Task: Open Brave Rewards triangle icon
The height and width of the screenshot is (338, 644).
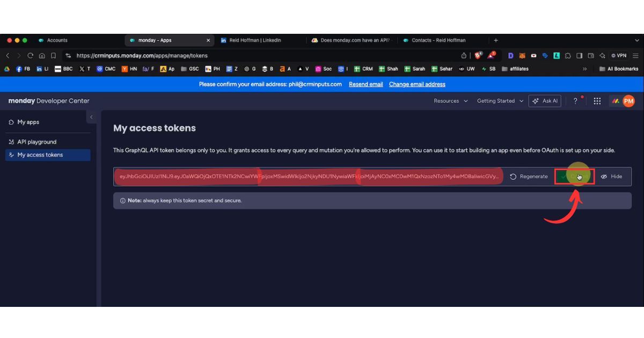Action: pyautogui.click(x=491, y=55)
